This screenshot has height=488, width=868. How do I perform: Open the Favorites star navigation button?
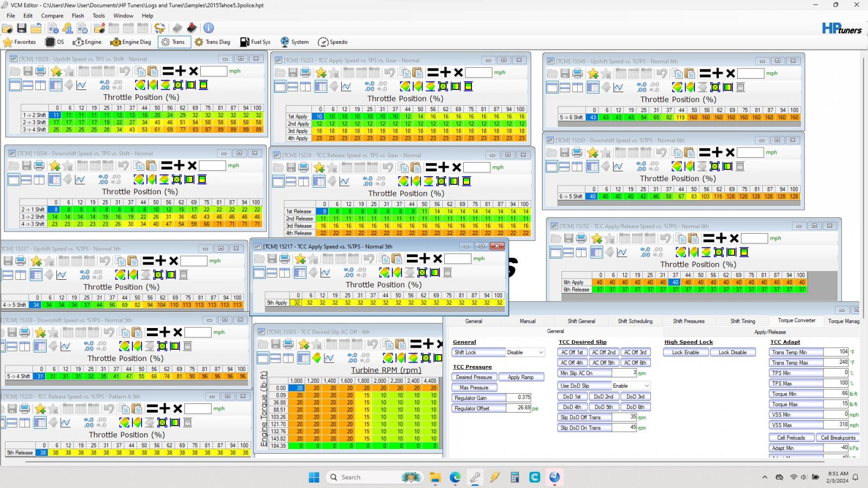(20, 42)
